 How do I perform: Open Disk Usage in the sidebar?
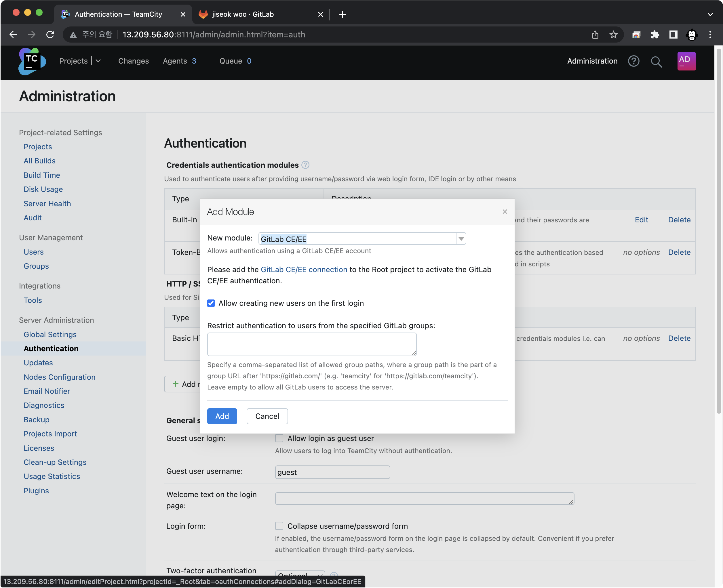[x=43, y=189]
